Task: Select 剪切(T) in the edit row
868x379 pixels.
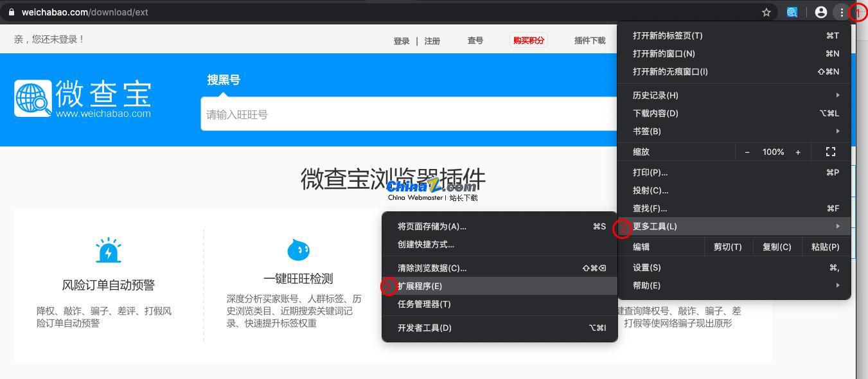Action: (x=727, y=247)
